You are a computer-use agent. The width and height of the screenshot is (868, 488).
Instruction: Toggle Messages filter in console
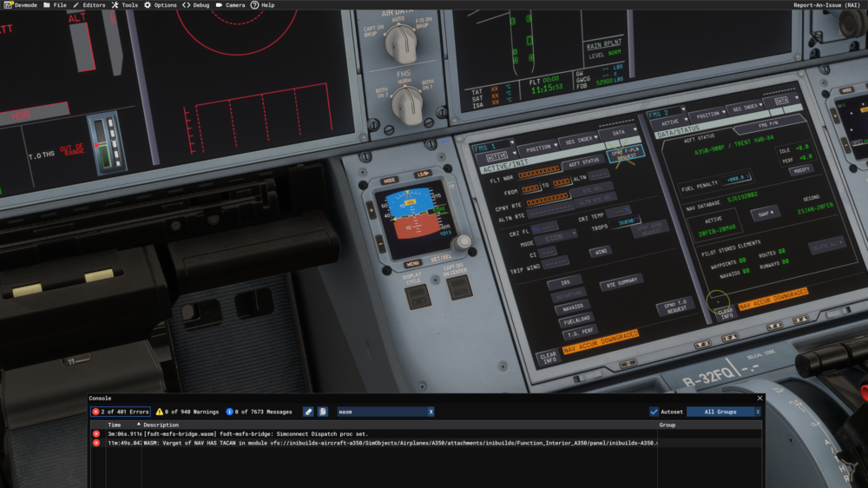260,412
